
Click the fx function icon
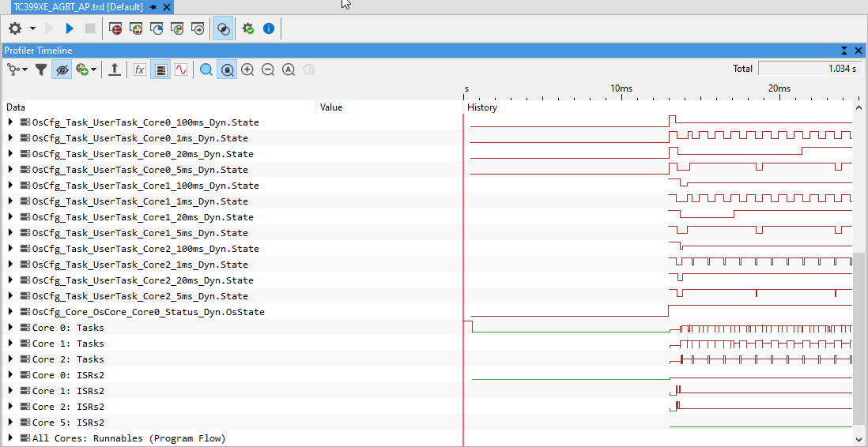coord(139,69)
